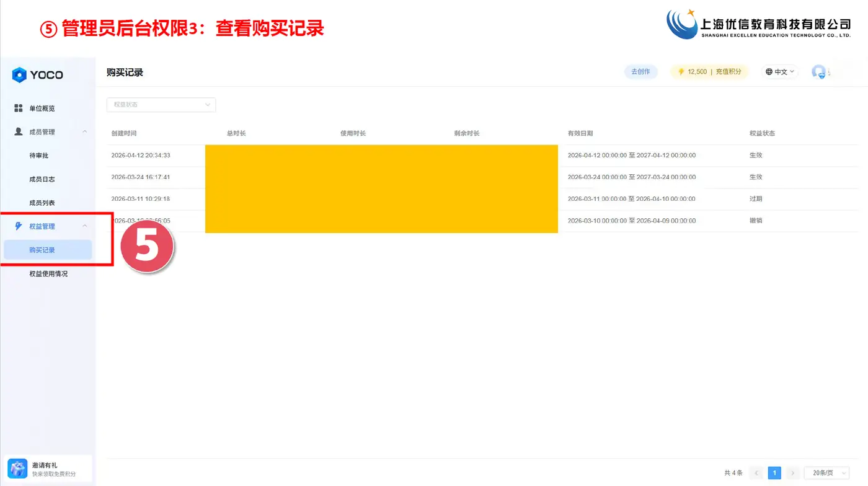
Task: Go to 单位概览 page
Action: (x=42, y=108)
